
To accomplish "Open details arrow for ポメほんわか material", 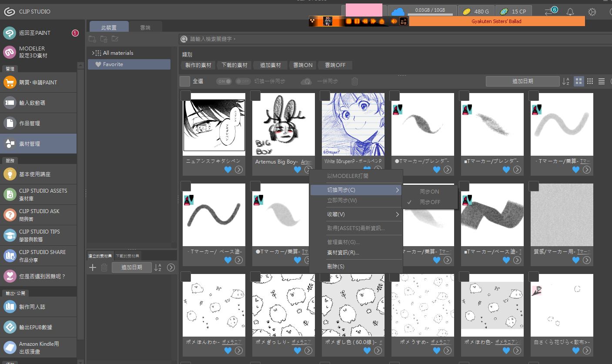I will click(239, 351).
